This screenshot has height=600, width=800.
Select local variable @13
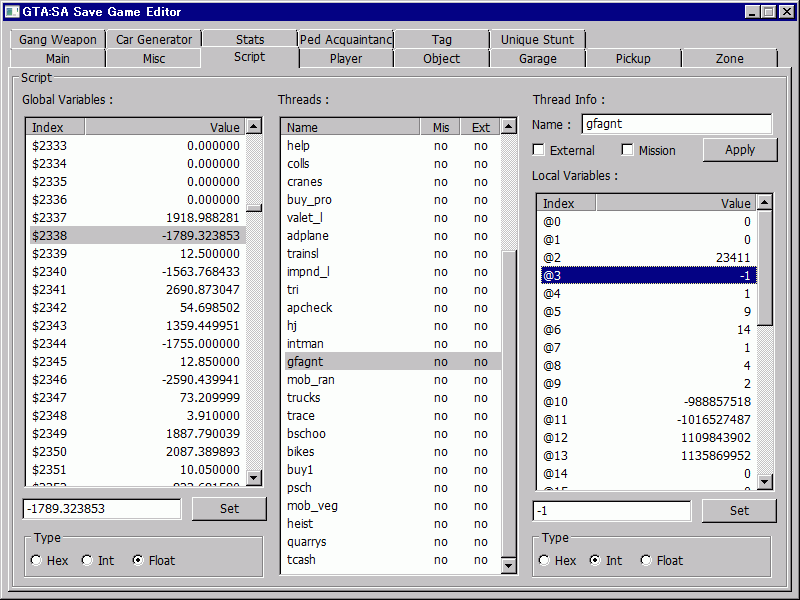click(648, 455)
